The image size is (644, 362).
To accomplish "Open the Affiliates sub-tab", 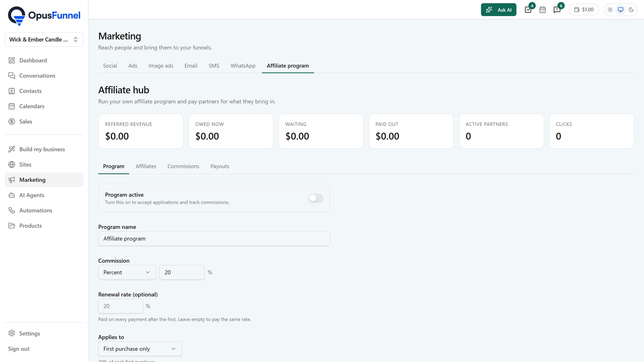I will click(x=146, y=166).
